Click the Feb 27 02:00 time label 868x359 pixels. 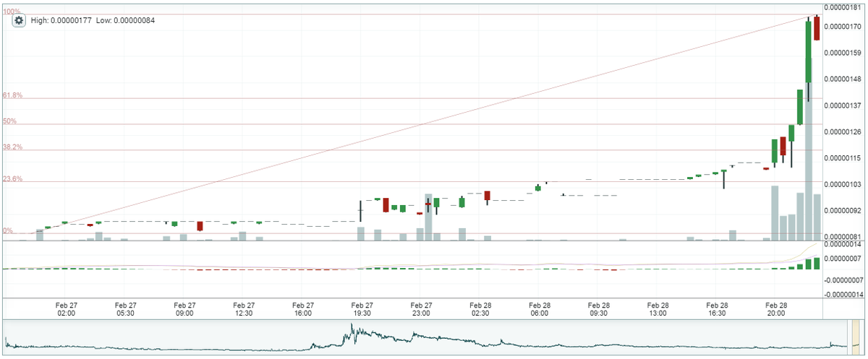pyautogui.click(x=66, y=309)
